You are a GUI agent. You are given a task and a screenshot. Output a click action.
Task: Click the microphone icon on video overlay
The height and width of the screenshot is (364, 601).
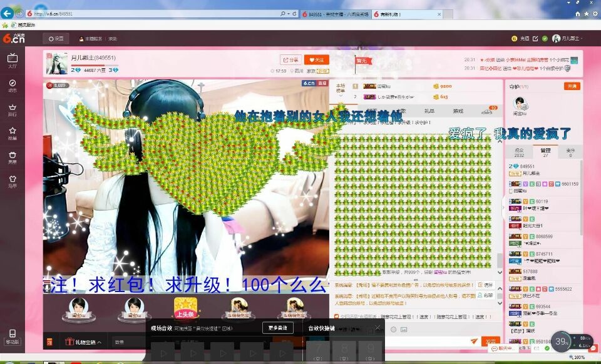point(47,288)
